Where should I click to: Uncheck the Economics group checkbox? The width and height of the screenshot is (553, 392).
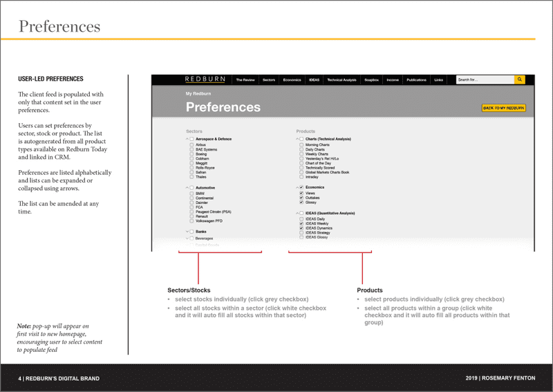click(x=301, y=187)
